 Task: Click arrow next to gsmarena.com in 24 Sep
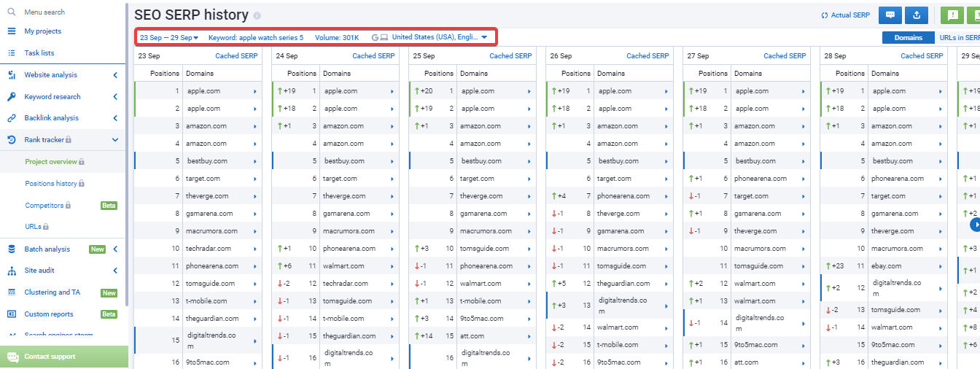click(392, 214)
